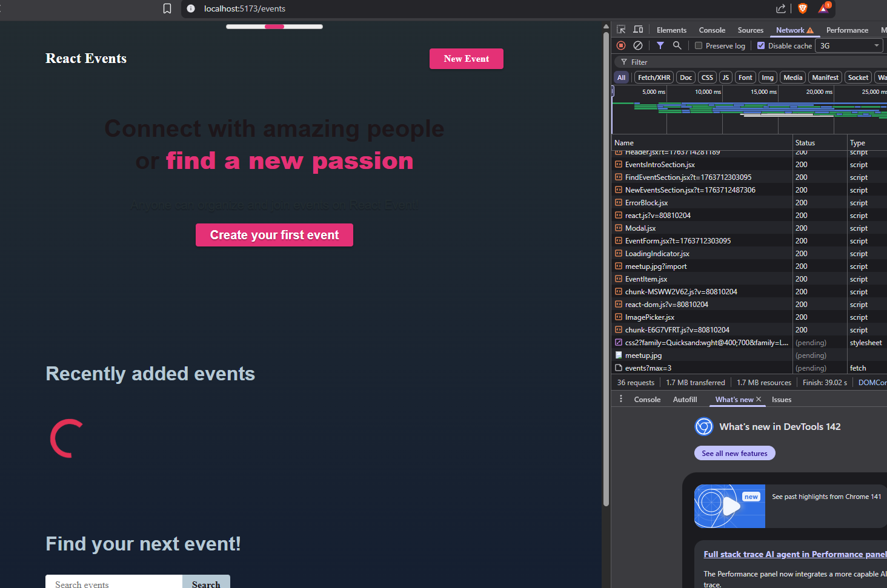Open the drawer's three-dot more menu
This screenshot has height=588, width=887.
(621, 399)
